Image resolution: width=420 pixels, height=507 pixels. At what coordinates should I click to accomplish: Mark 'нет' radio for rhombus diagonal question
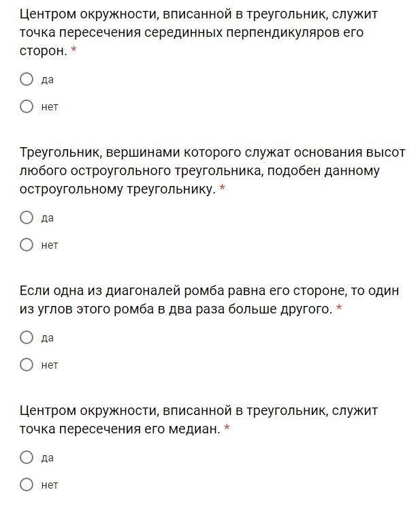click(27, 365)
